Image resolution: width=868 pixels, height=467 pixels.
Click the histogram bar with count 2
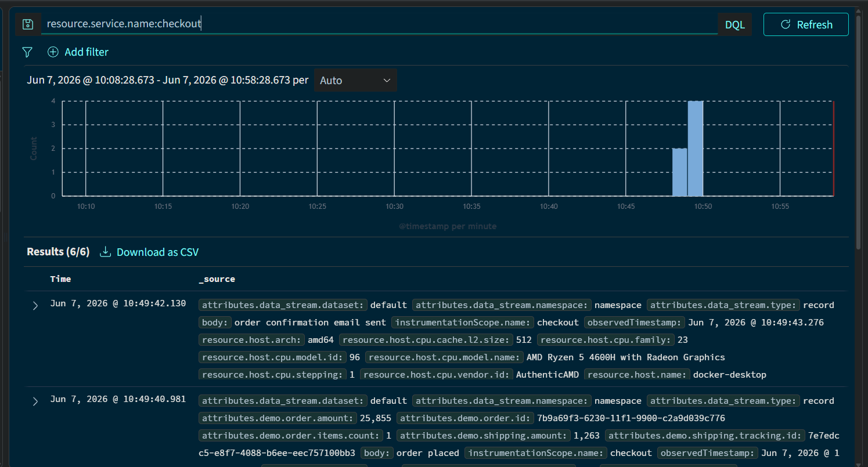coord(679,172)
